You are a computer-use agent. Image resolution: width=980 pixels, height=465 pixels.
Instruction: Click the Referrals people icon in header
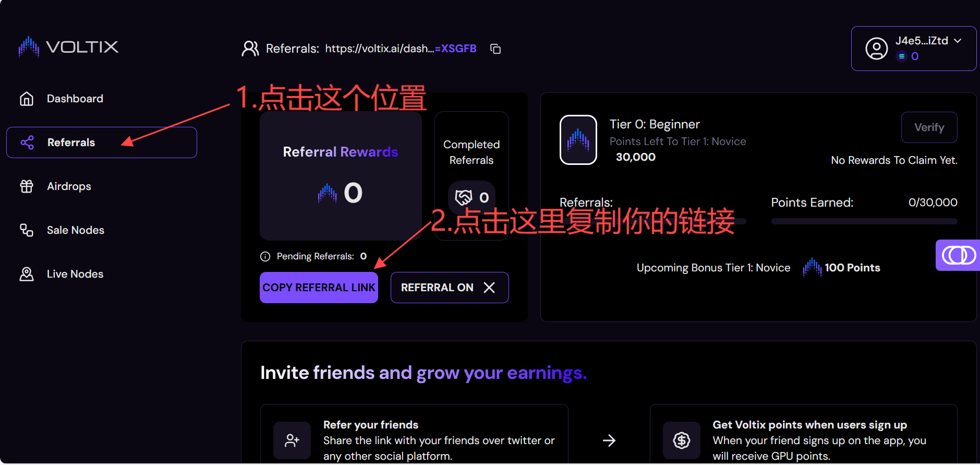point(250,49)
